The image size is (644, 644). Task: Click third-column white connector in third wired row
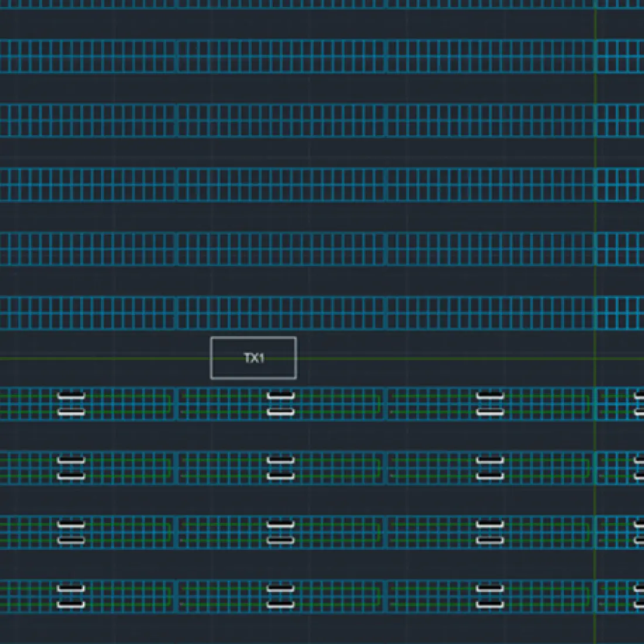[490, 532]
